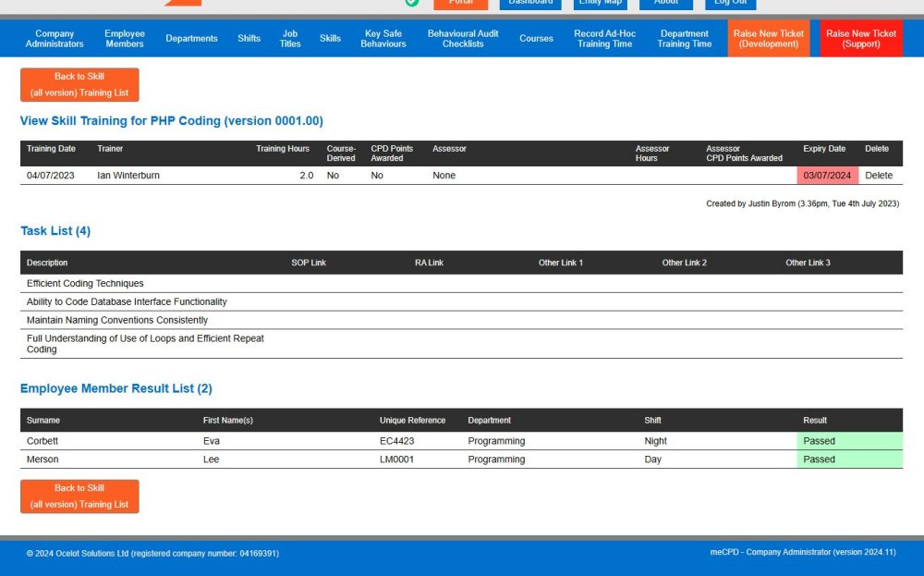Viewport: 924px width, 576px height.
Task: Raise a new Support ticket
Action: (861, 39)
